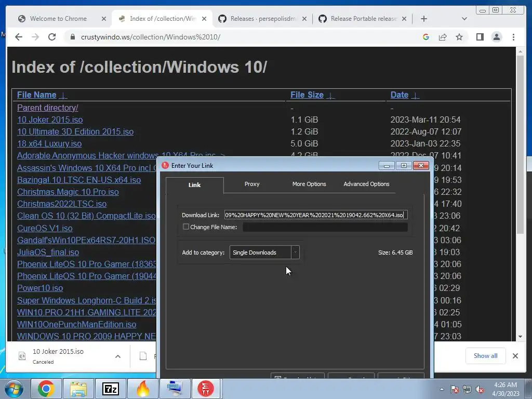
Task: Open Chrome side panel icon
Action: pyautogui.click(x=480, y=37)
